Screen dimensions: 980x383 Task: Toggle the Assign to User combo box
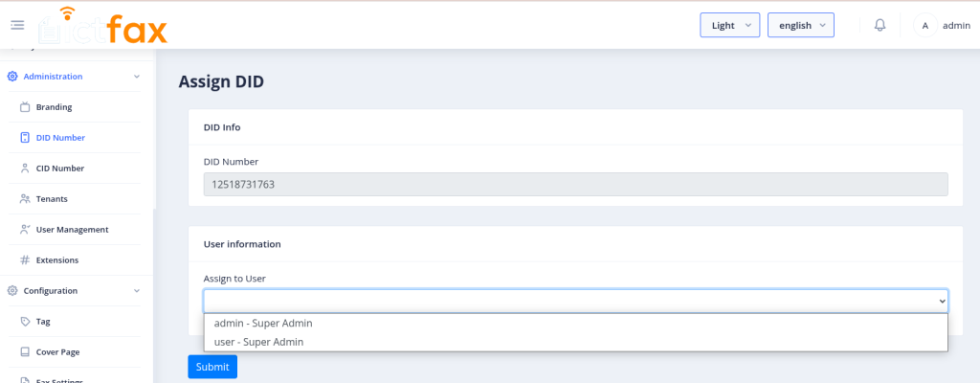575,302
